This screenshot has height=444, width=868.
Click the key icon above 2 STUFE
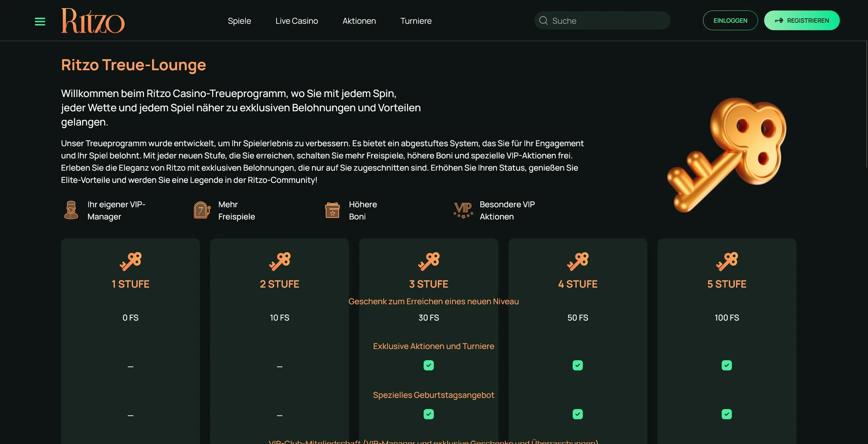[x=280, y=262]
